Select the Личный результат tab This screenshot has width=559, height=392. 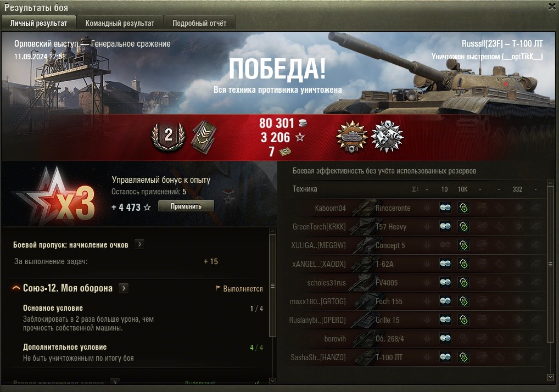pyautogui.click(x=38, y=23)
